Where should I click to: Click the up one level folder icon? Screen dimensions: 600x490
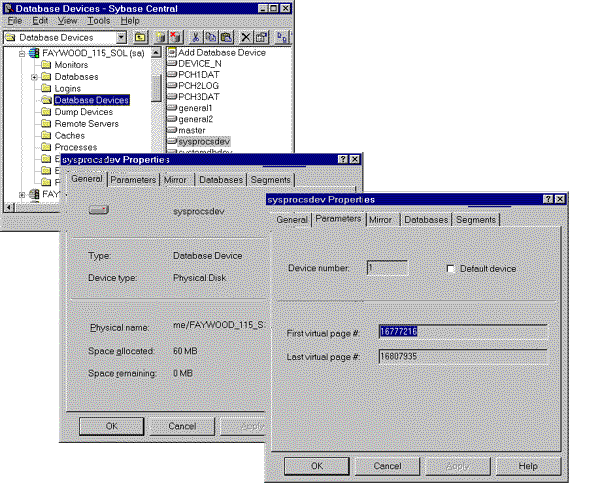[x=141, y=37]
